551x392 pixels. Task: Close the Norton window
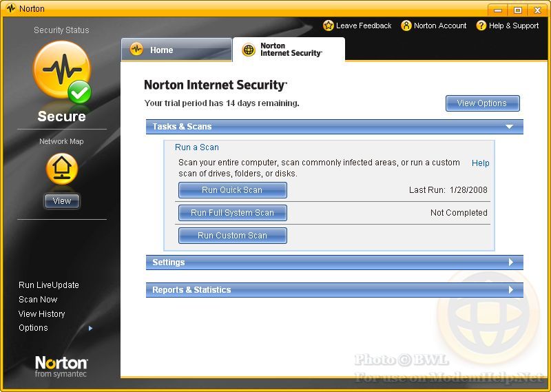pyautogui.click(x=537, y=10)
